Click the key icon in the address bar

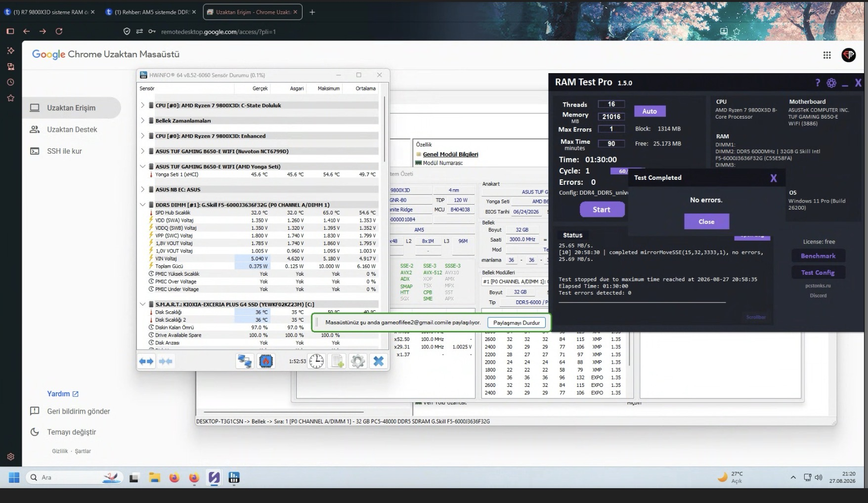click(152, 32)
